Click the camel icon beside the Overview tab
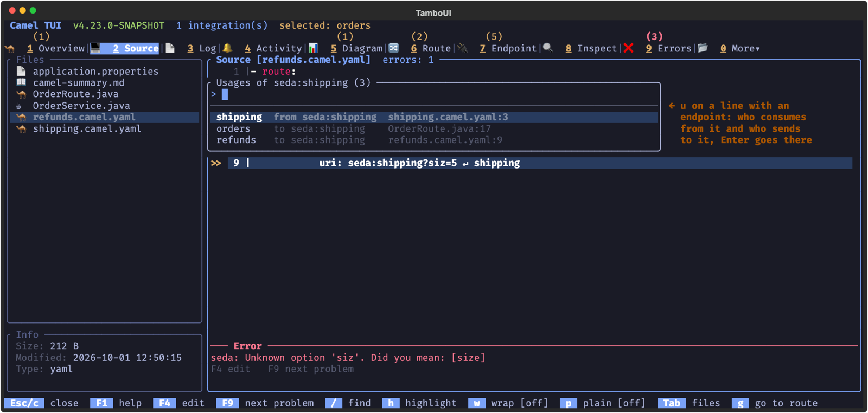This screenshot has width=868, height=413. 10,49
